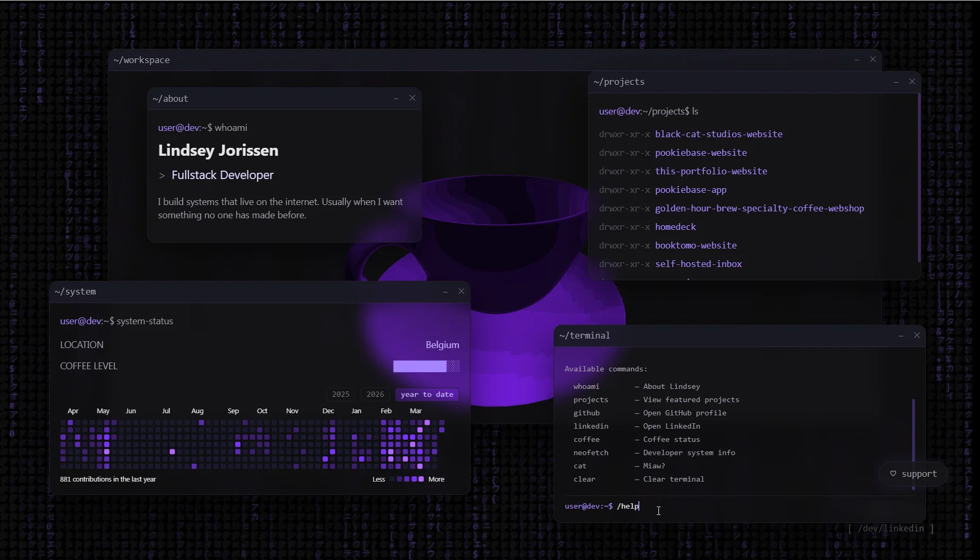Run the cat command for Miaw?
Image resolution: width=980 pixels, height=560 pixels.
[580, 466]
